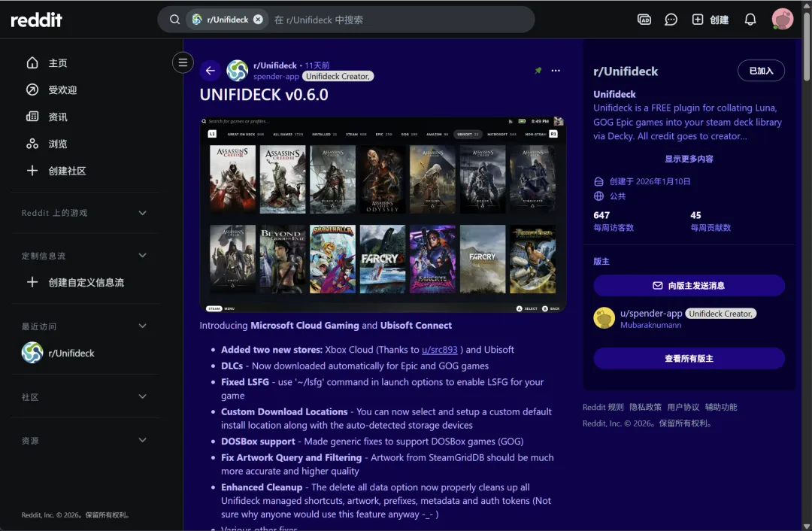Click the 公共 community type label
Image resolution: width=812 pixels, height=531 pixels.
coord(617,196)
